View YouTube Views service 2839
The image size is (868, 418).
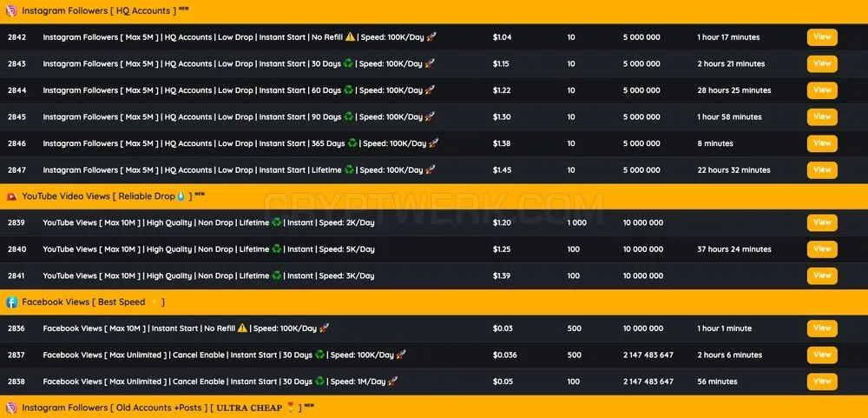click(x=822, y=222)
